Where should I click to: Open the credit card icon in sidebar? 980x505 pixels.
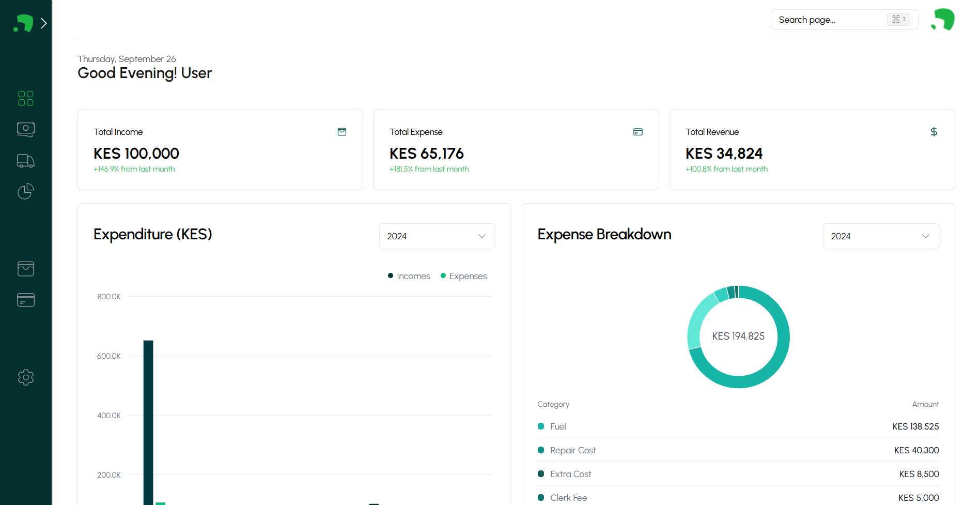(26, 300)
